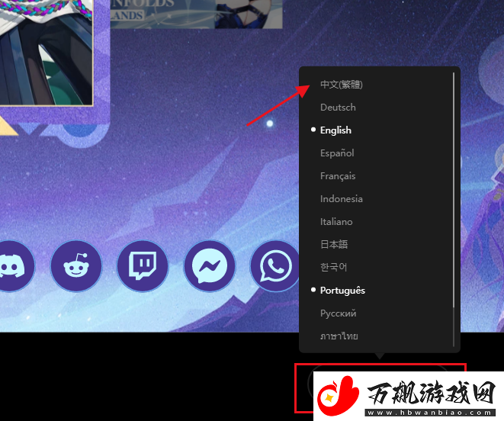Open the character artwork card
504x421 pixels.
click(47, 53)
